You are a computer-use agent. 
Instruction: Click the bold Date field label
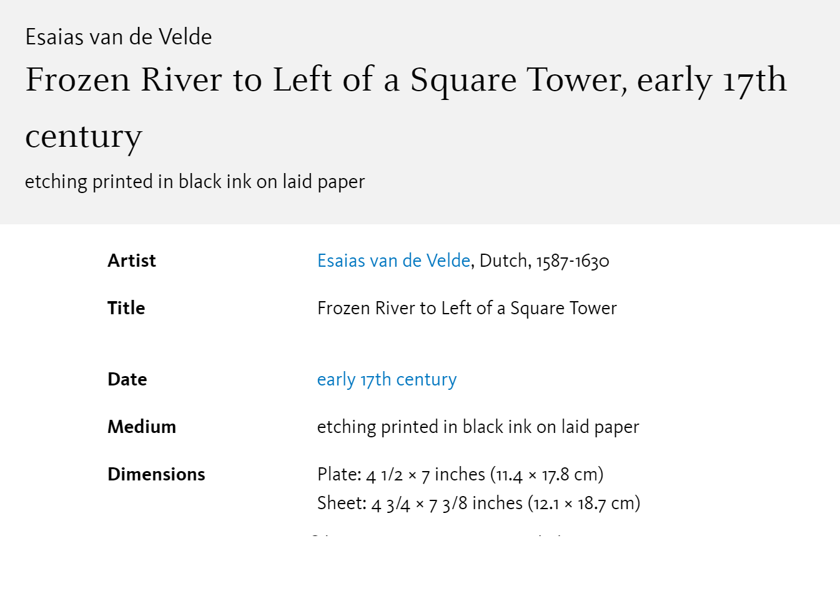pyautogui.click(x=127, y=379)
